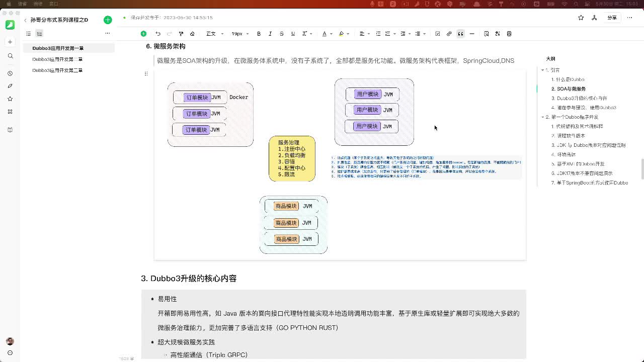Click the translate-style toolbar icon

(x=498, y=34)
